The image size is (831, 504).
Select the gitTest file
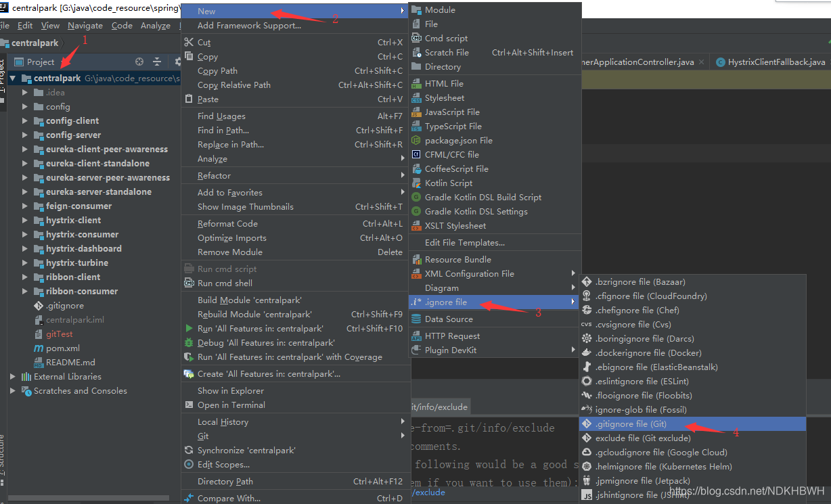point(59,334)
